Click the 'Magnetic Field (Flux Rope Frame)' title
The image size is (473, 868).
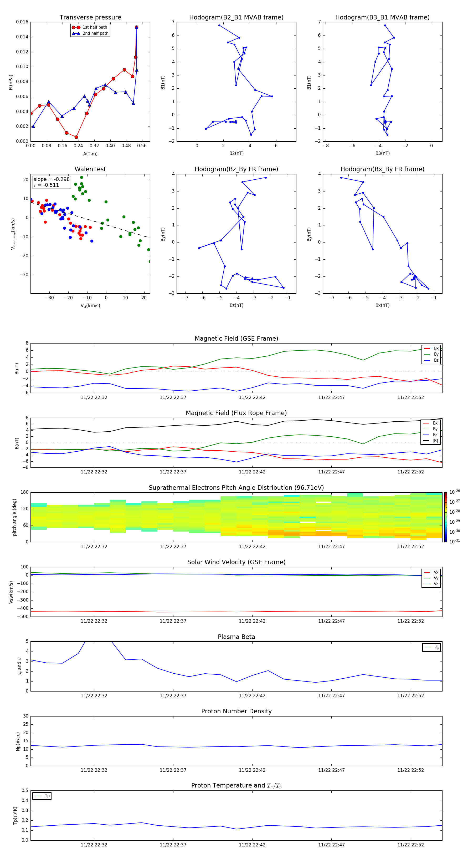(236, 413)
